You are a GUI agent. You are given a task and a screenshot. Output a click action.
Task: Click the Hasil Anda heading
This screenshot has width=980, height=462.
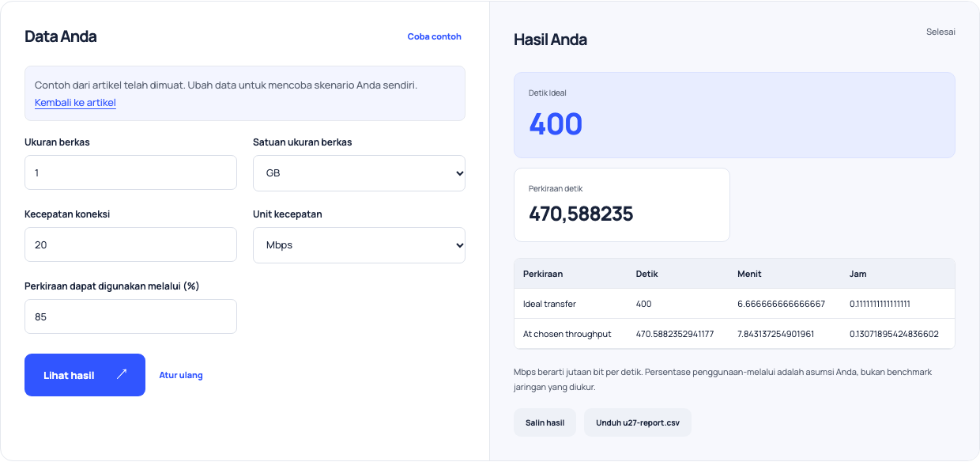550,40
